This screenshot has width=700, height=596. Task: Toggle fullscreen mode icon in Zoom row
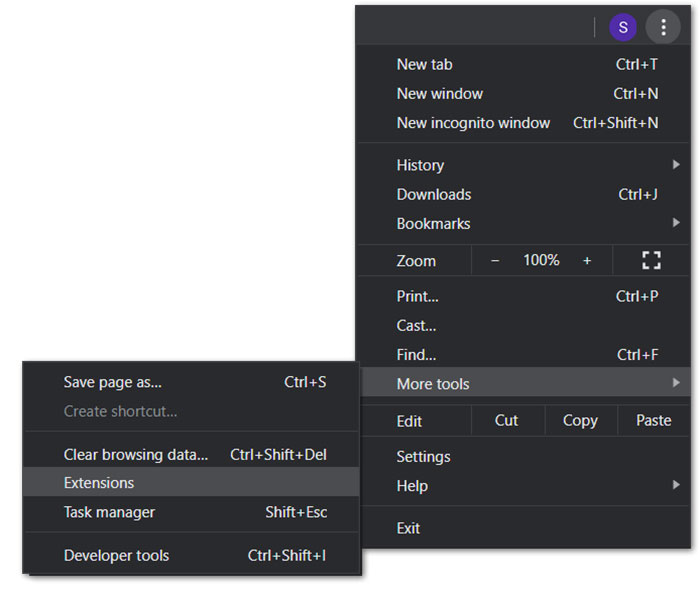click(x=652, y=260)
